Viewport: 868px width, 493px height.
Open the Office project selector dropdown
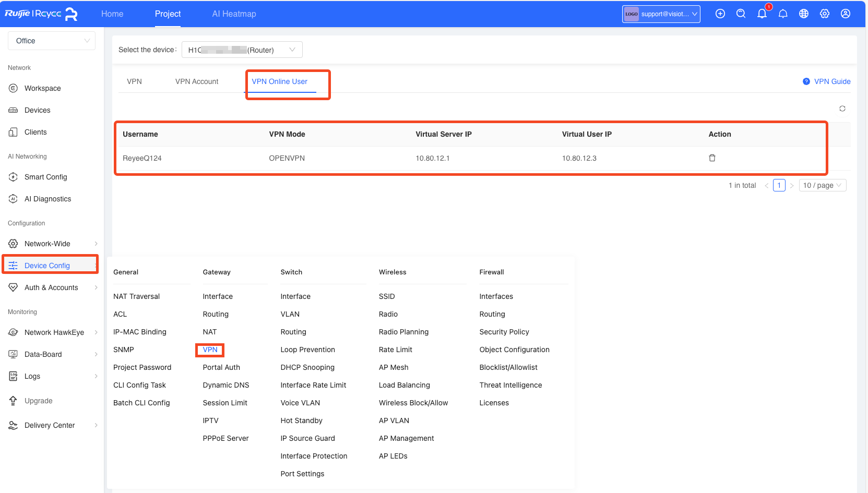click(51, 41)
